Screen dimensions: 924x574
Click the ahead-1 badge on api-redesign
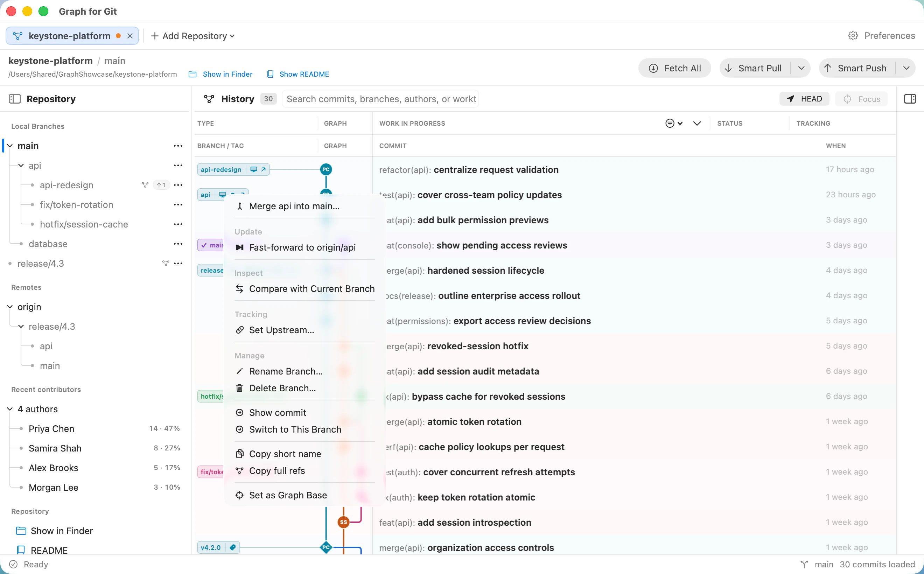tap(161, 185)
